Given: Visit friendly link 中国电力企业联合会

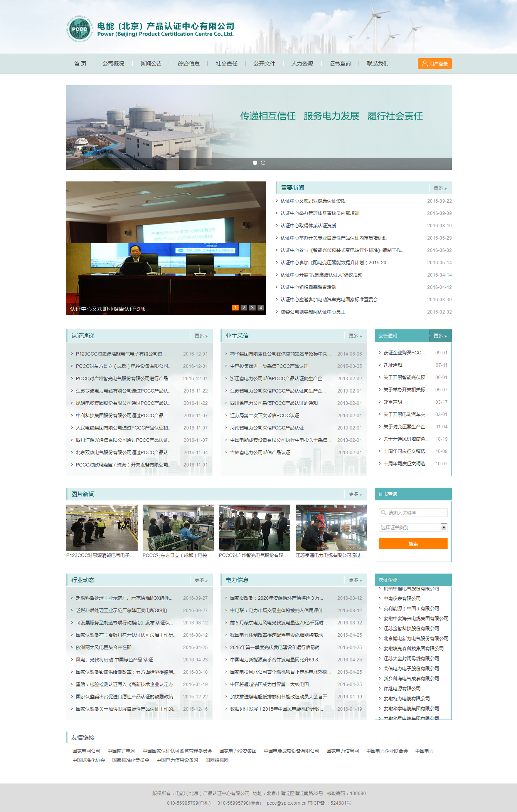Looking at the screenshot, I should [387, 751].
